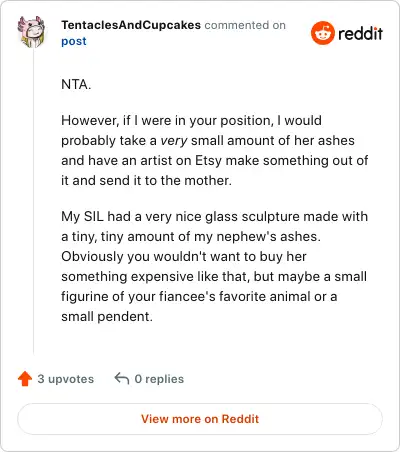Click the italicized word "very"

[x=174, y=141]
